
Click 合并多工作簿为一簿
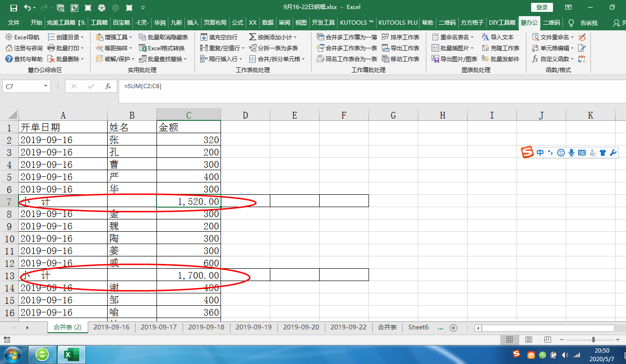pos(347,37)
